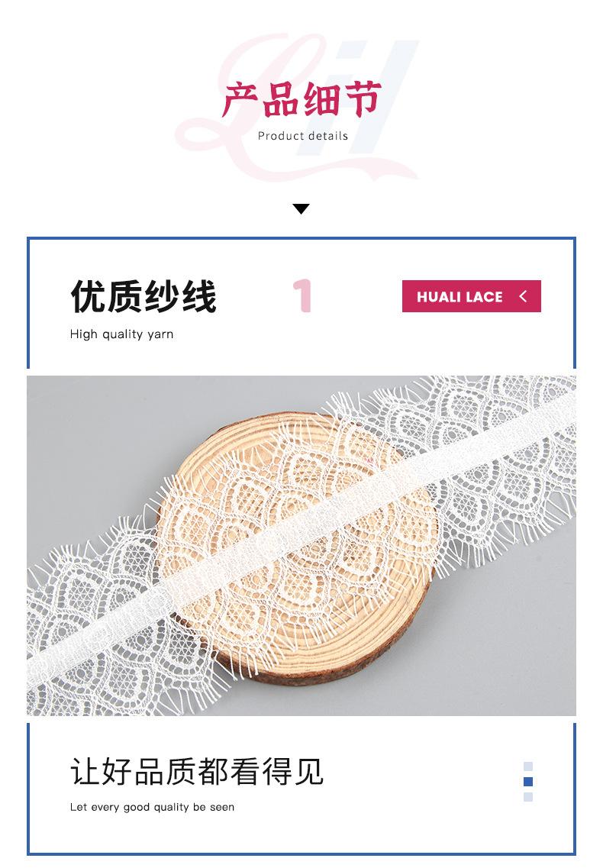603x868 pixels.
Task: Click the Product details subtitle
Action: (x=303, y=136)
